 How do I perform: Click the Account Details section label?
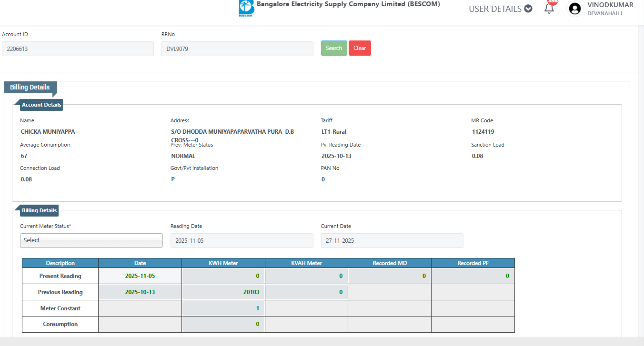click(41, 105)
